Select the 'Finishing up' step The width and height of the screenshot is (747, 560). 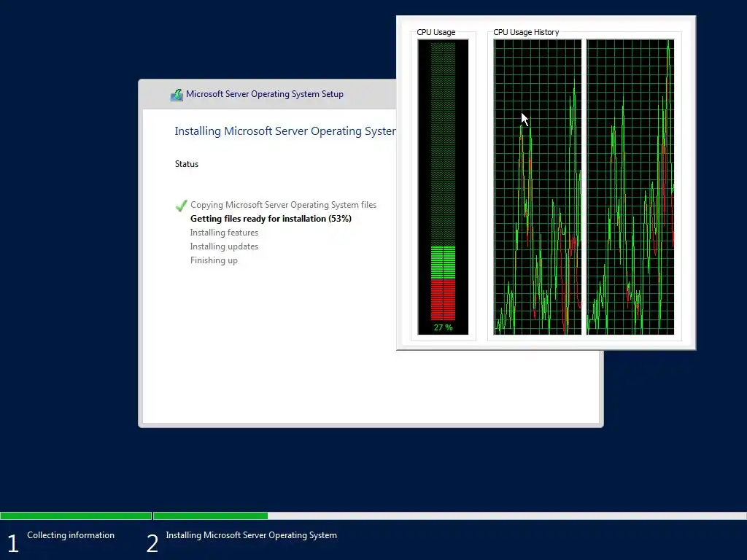pos(214,260)
